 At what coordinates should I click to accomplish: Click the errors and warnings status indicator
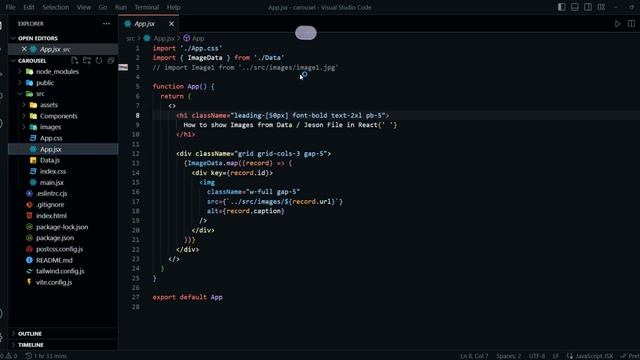click(x=9, y=356)
